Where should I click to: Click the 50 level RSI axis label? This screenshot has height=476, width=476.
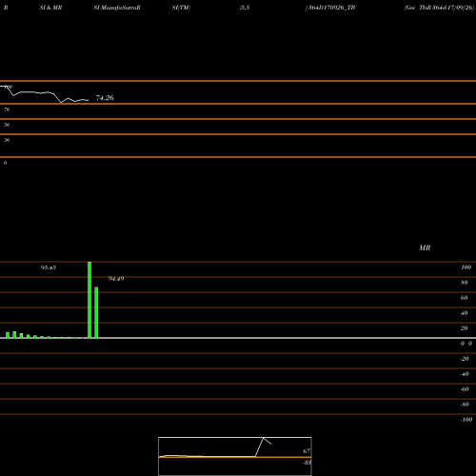click(7, 125)
